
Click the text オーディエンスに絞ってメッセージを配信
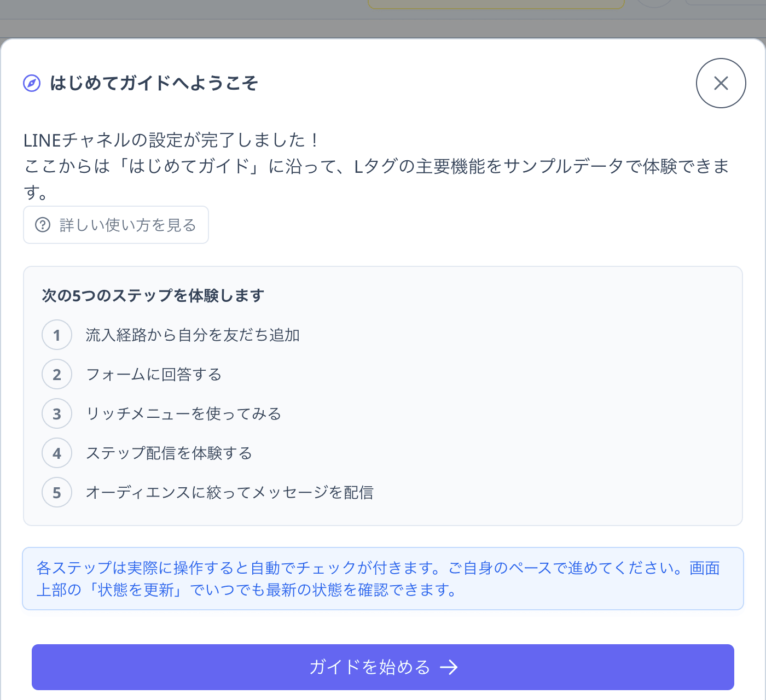(230, 492)
